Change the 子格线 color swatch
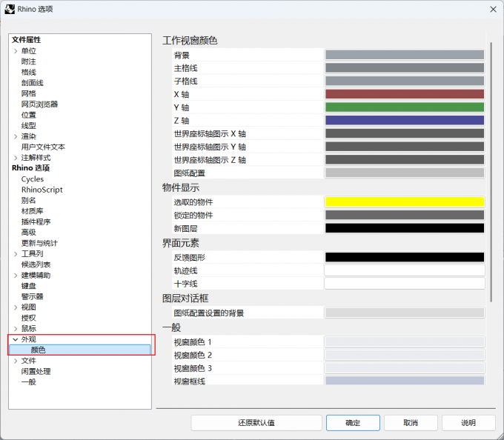The image size is (504, 440). 405,81
